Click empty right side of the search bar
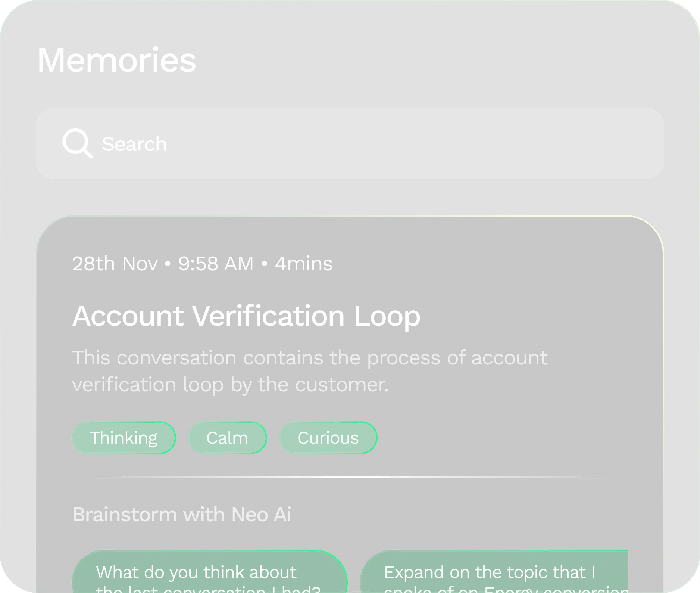The image size is (700, 593). point(522,143)
